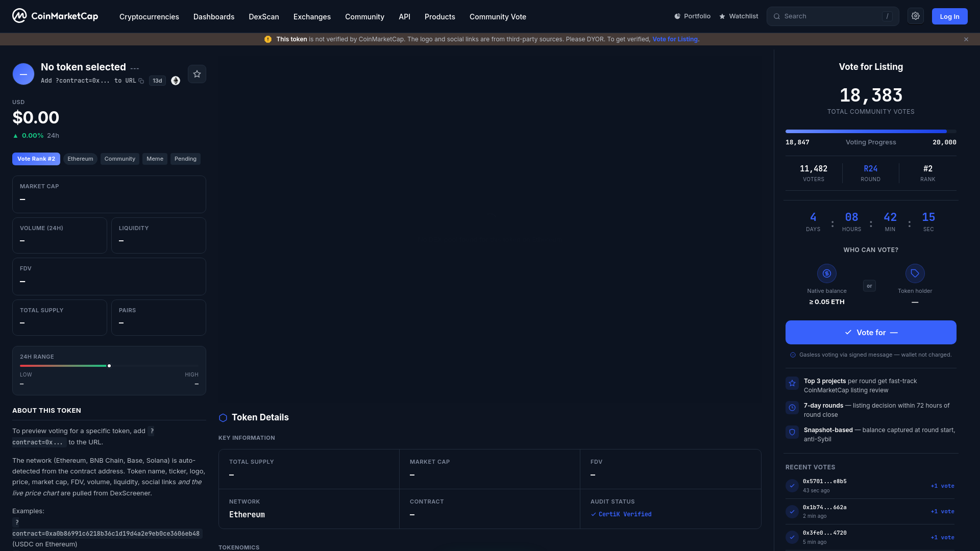Click the Voting Progress bar
This screenshot has height=551, width=980.
click(x=871, y=132)
